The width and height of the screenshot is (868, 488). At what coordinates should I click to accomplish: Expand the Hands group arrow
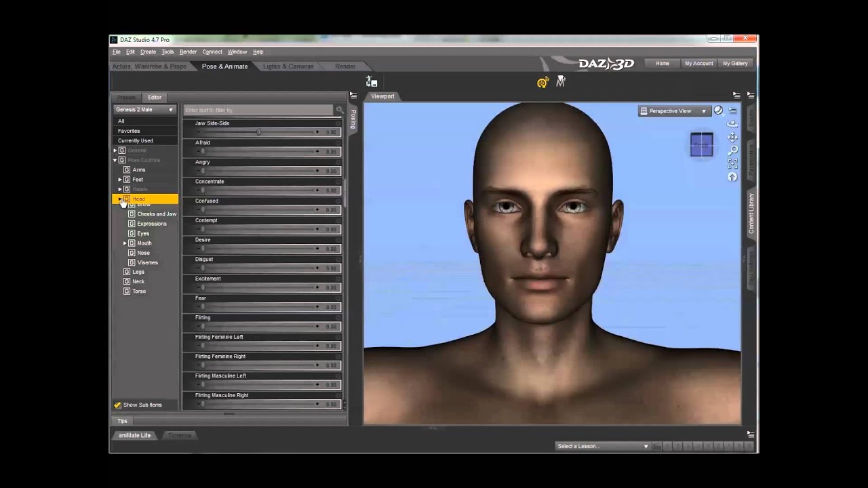tap(120, 189)
